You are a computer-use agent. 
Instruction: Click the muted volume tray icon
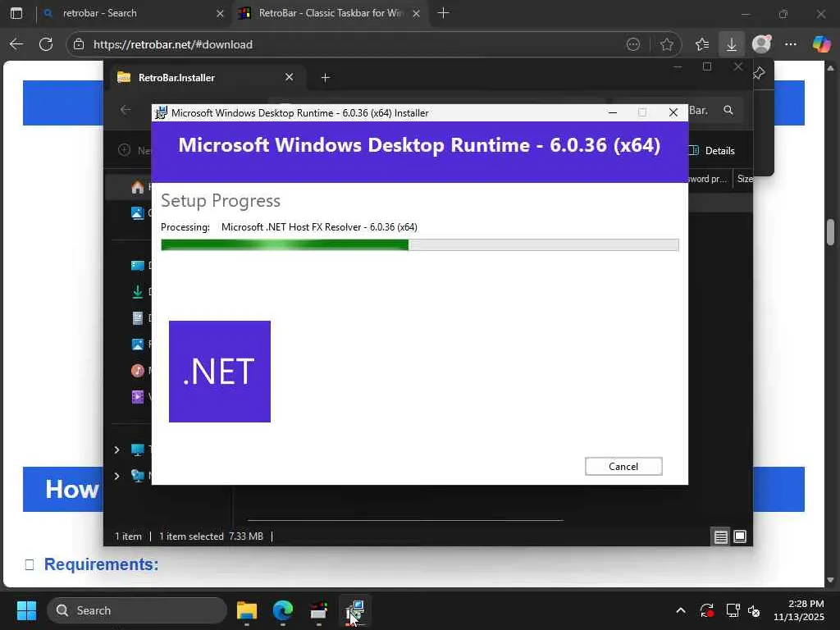(754, 610)
